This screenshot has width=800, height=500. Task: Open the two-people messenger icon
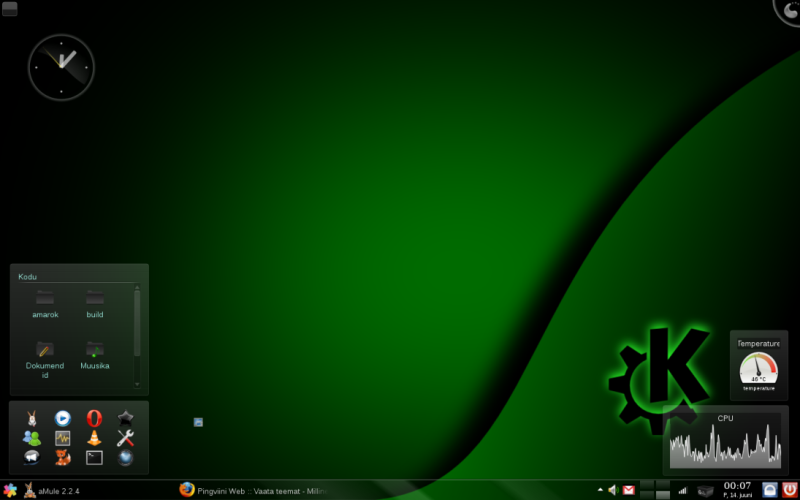pos(32,438)
